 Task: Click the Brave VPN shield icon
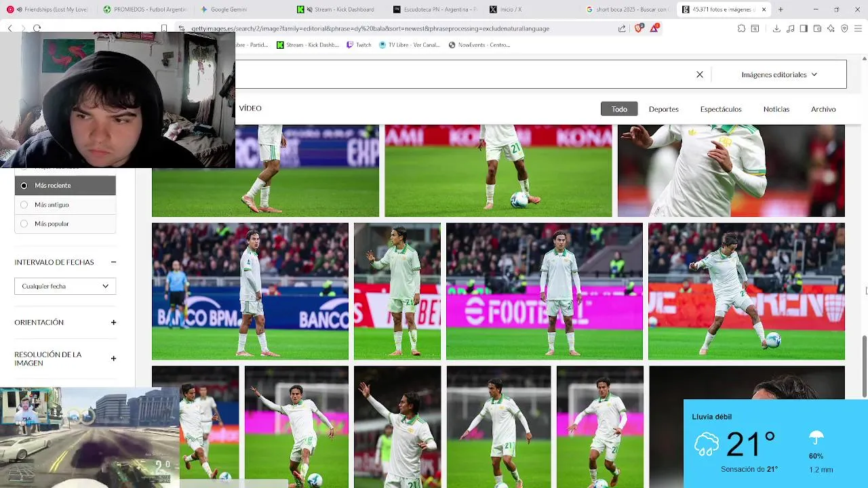pyautogui.click(x=844, y=28)
